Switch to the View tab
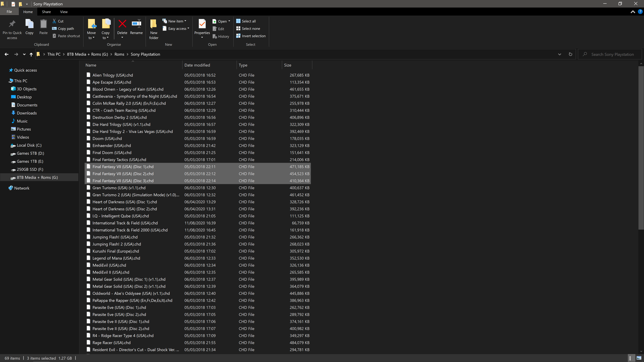This screenshot has height=362, width=644. [x=64, y=12]
